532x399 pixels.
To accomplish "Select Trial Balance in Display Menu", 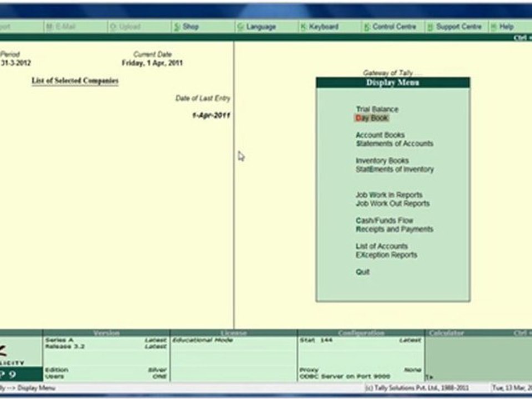I will [377, 109].
